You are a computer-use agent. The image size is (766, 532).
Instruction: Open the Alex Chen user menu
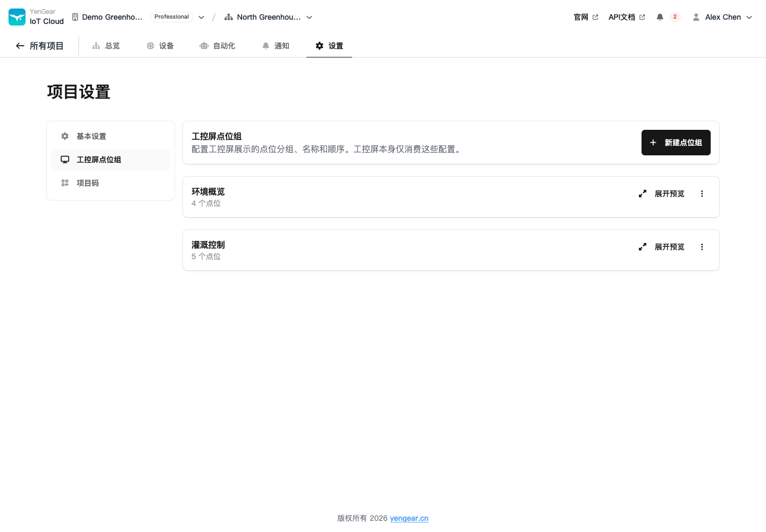tap(722, 17)
